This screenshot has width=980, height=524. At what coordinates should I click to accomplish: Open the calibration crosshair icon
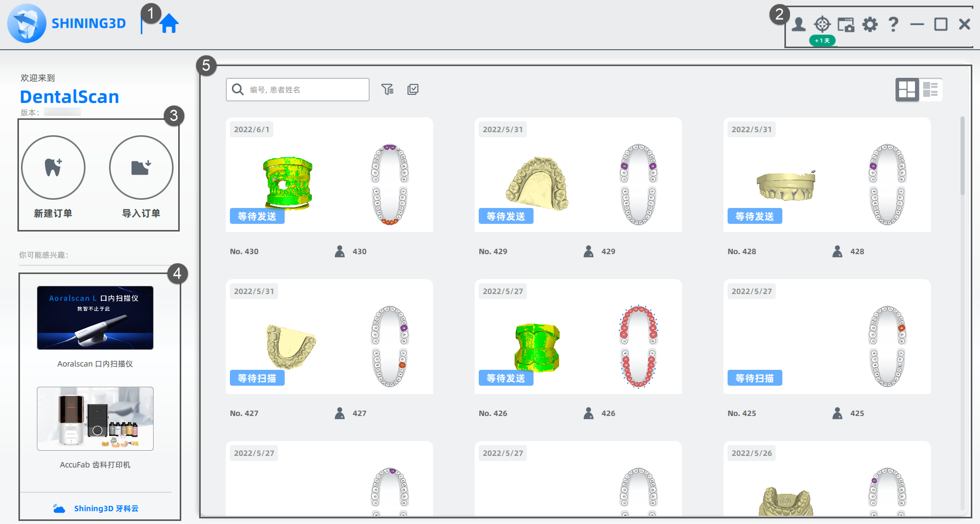tap(822, 24)
